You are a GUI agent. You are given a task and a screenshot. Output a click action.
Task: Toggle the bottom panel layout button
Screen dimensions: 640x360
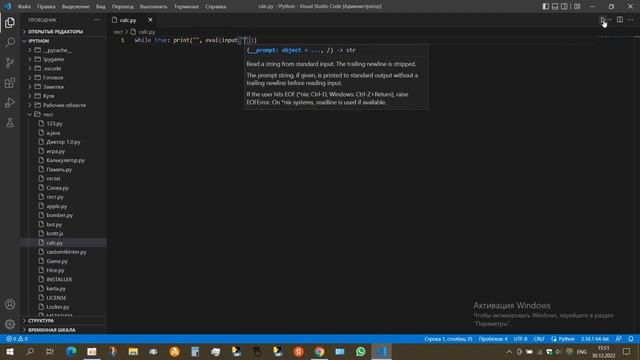555,7
